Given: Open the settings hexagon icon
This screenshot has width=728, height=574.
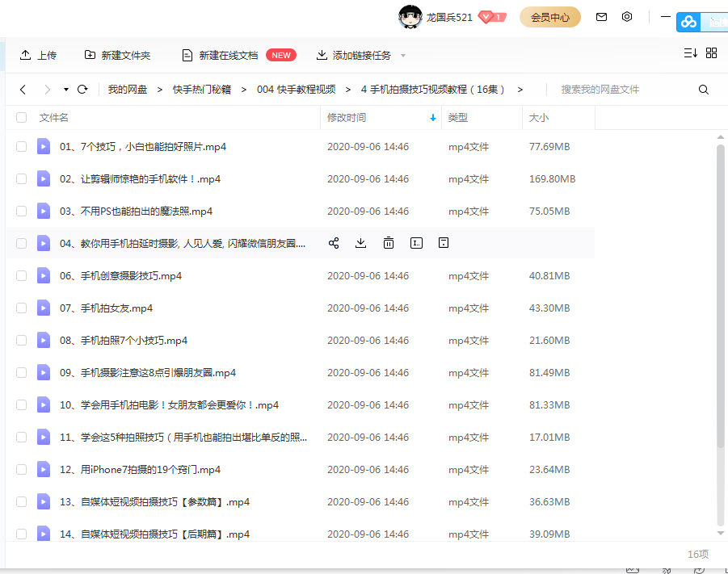Looking at the screenshot, I should pyautogui.click(x=627, y=17).
